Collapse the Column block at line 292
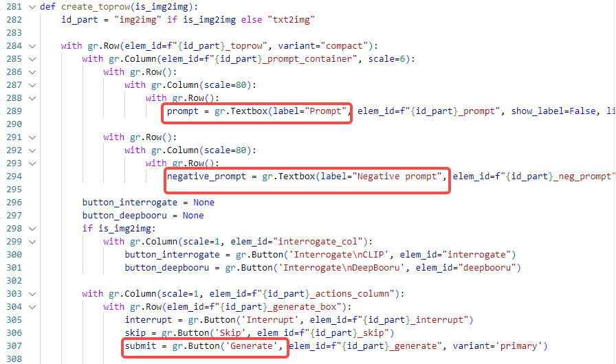Viewport: 616px width, 364px height. (x=32, y=150)
